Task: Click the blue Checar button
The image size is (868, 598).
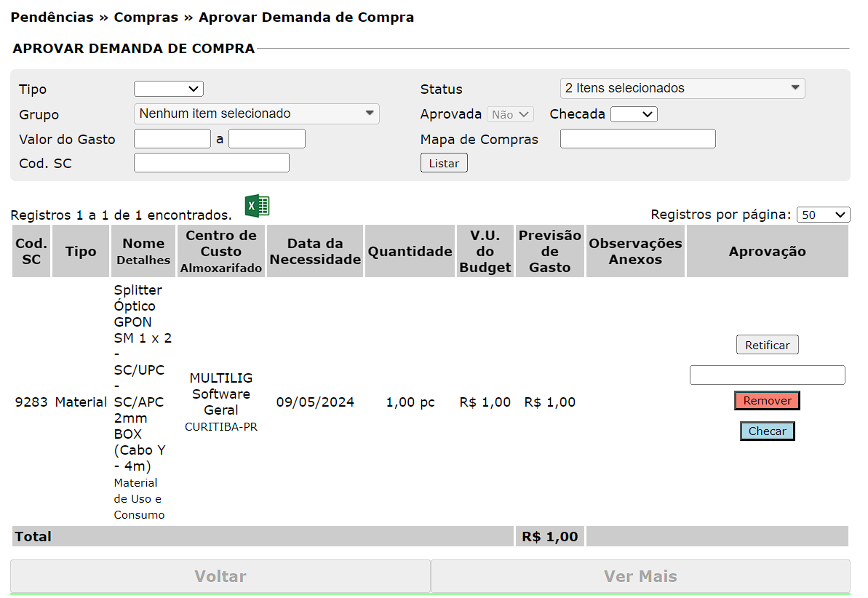Action: [767, 431]
